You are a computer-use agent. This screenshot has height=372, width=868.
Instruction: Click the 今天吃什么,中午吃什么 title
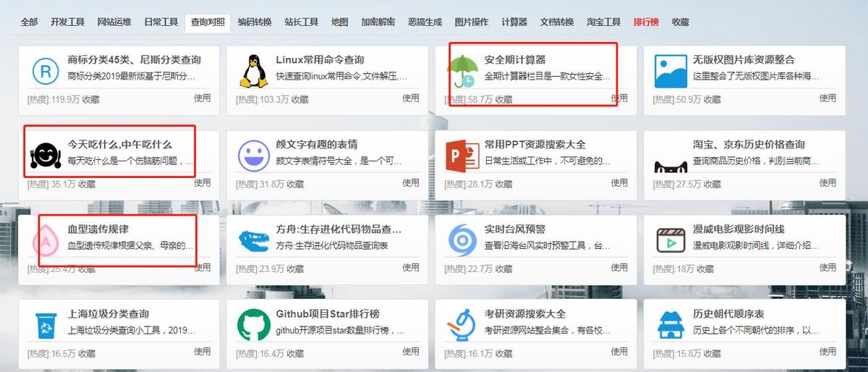121,144
